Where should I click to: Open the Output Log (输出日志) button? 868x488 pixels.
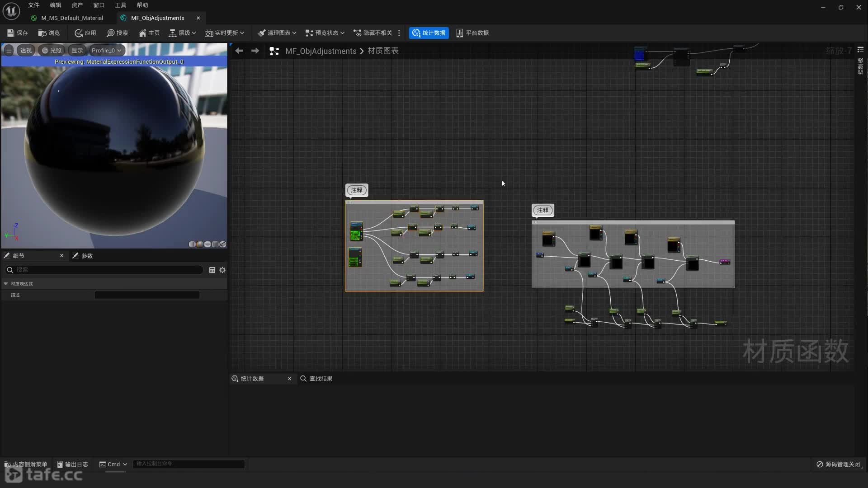(x=72, y=464)
